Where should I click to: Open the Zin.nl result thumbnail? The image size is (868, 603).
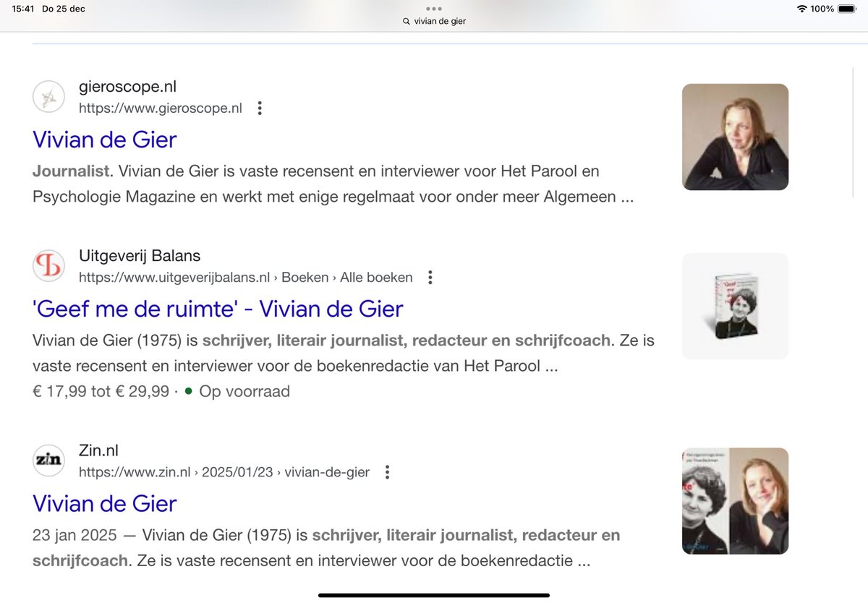coord(735,501)
